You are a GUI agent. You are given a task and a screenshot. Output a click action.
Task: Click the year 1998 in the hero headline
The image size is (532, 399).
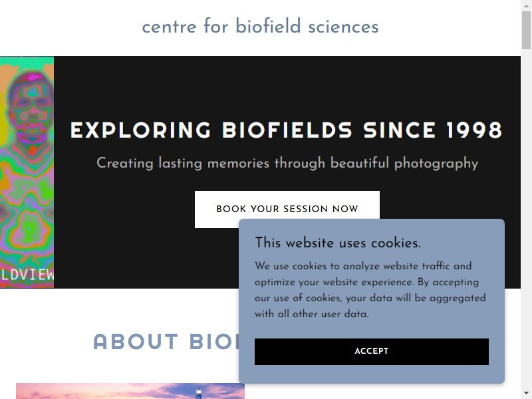pos(474,130)
